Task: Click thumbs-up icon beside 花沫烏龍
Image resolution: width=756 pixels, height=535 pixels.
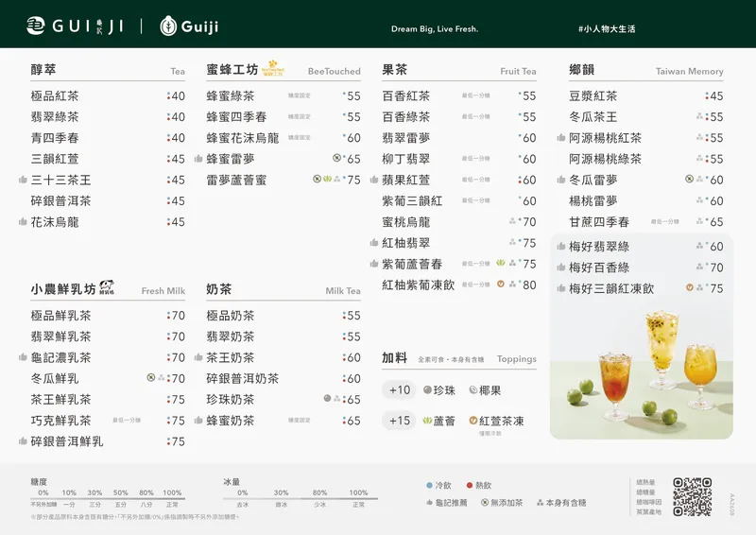Action: click(x=23, y=222)
